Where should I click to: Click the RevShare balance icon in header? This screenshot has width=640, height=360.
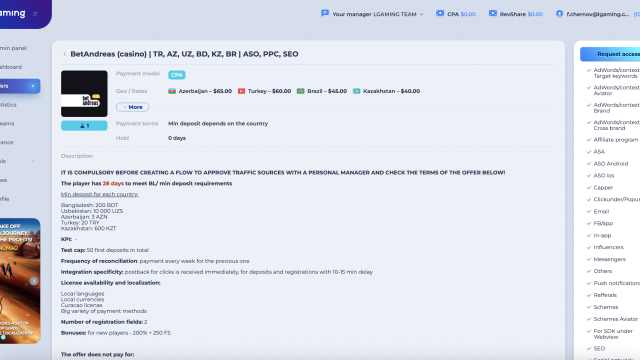(x=493, y=13)
